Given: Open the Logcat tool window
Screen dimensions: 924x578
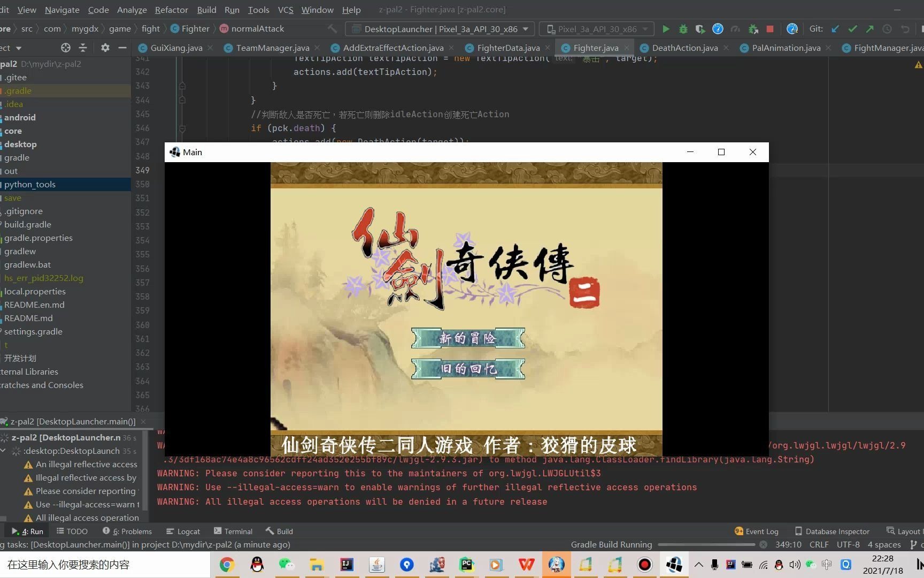Looking at the screenshot, I should (183, 531).
